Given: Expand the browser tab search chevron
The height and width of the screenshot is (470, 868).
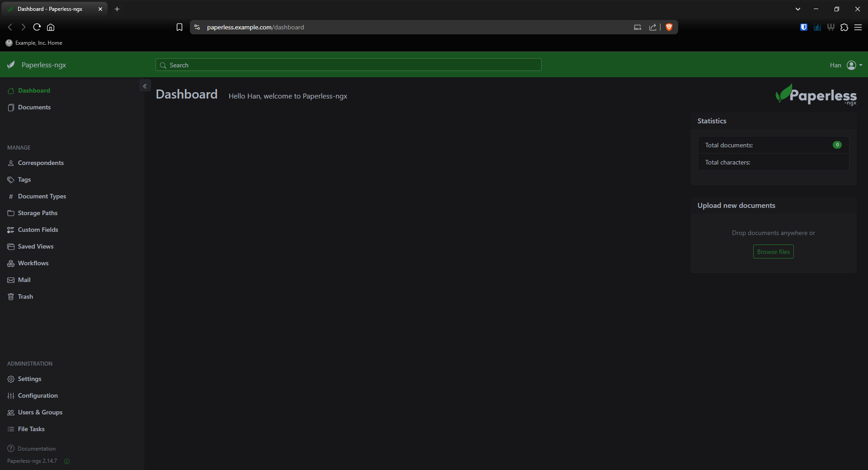Looking at the screenshot, I should point(798,9).
